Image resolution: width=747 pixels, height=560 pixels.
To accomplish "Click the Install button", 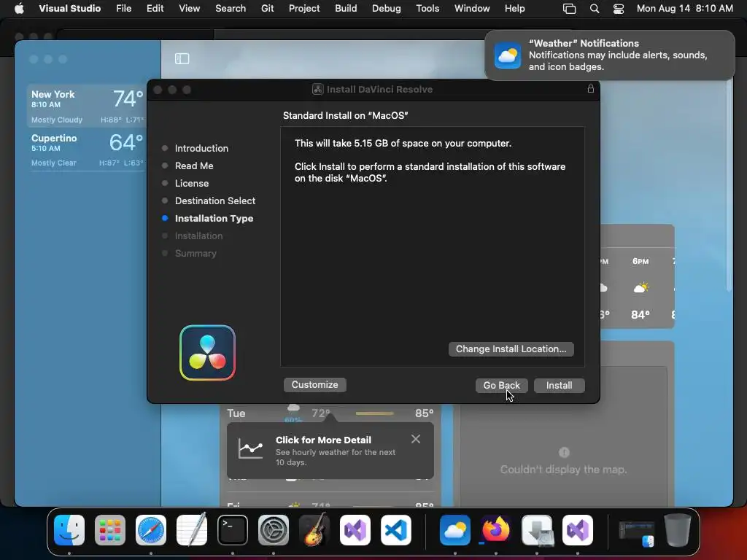I will pyautogui.click(x=559, y=385).
